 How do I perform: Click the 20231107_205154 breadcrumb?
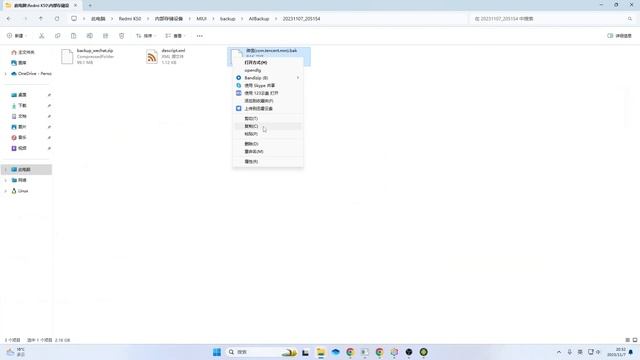pyautogui.click(x=301, y=19)
